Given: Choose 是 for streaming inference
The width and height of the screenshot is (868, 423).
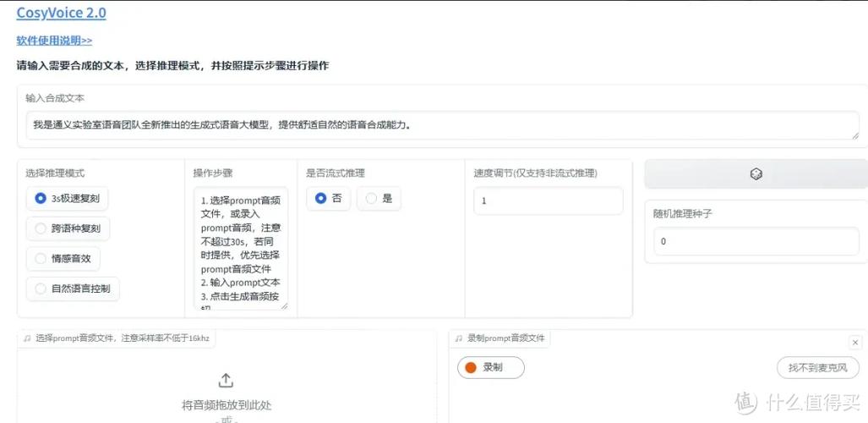Looking at the screenshot, I should click(379, 199).
